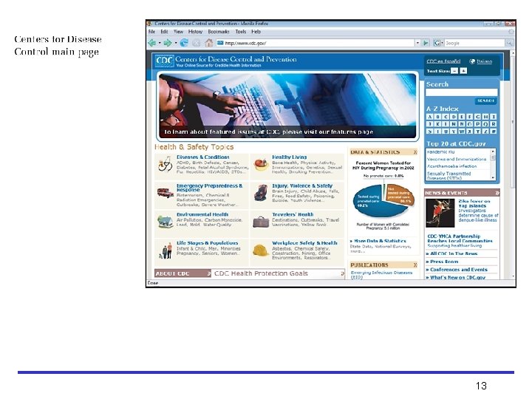Click the hard hat Workplace Safety icon
The image size is (532, 399).
pyautogui.click(x=261, y=250)
